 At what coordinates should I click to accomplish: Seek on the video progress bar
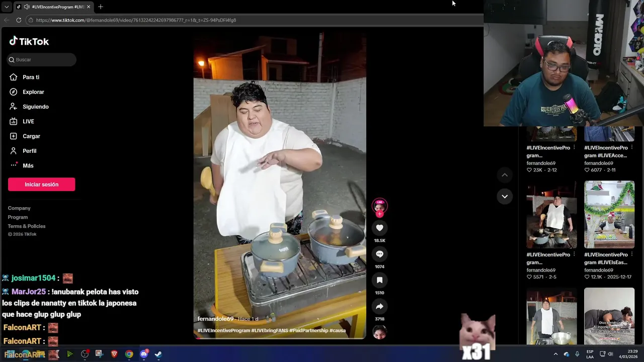280,338
